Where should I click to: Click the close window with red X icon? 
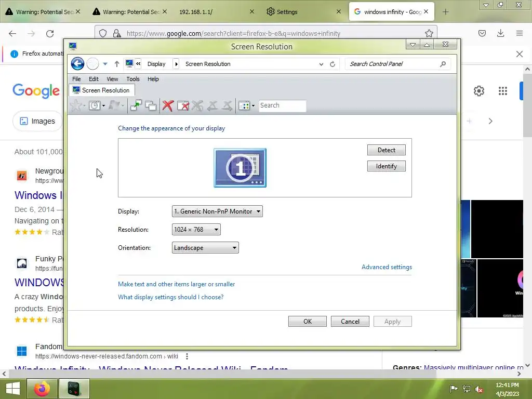pos(183,105)
